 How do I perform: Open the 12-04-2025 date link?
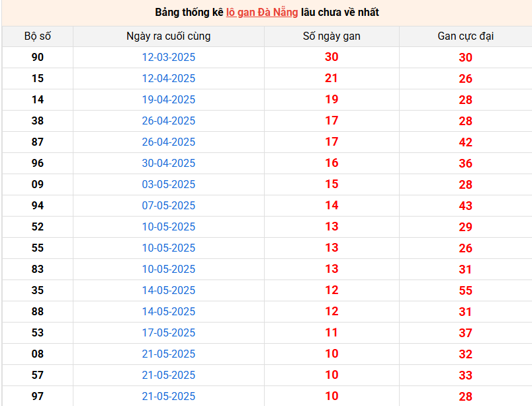pyautogui.click(x=169, y=79)
